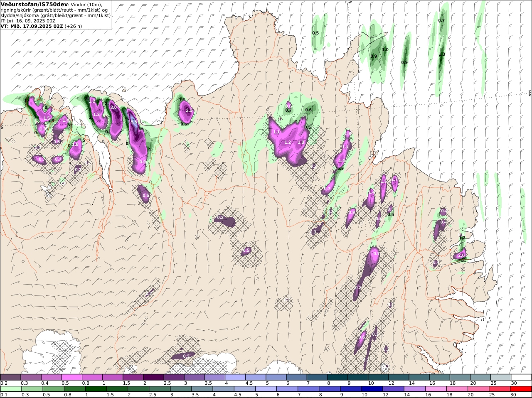Click the '(+26 h)' forecast offset text
Viewport: 532px width, 398px height.
73,26
